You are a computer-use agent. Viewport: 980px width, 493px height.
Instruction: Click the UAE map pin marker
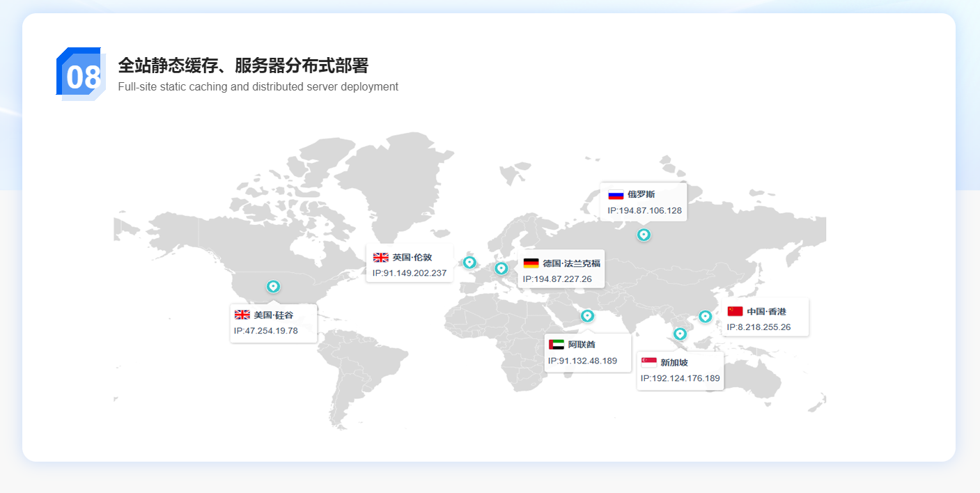tap(587, 315)
